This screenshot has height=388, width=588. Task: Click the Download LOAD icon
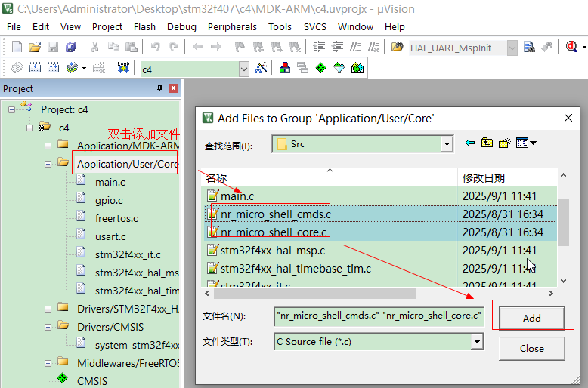click(x=123, y=68)
